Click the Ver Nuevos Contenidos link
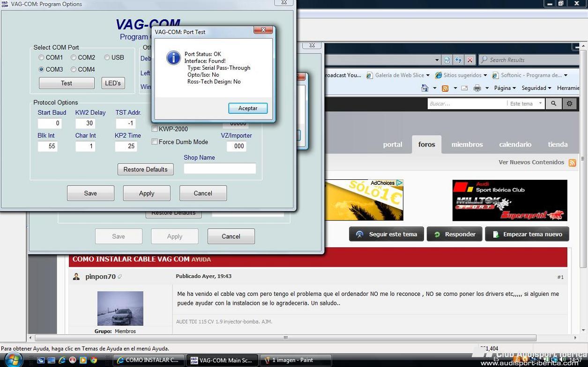The image size is (588, 367). coord(531,162)
